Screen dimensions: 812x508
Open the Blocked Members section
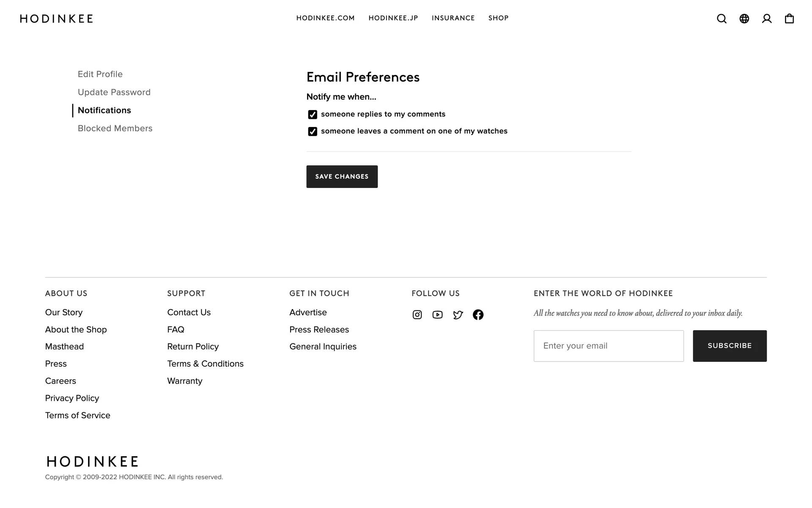[x=115, y=128]
